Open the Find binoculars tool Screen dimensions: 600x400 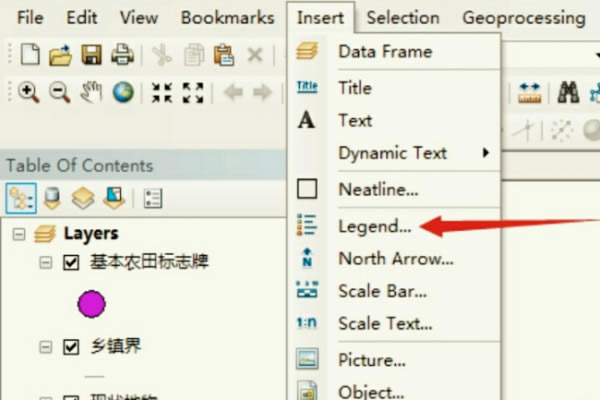[568, 92]
